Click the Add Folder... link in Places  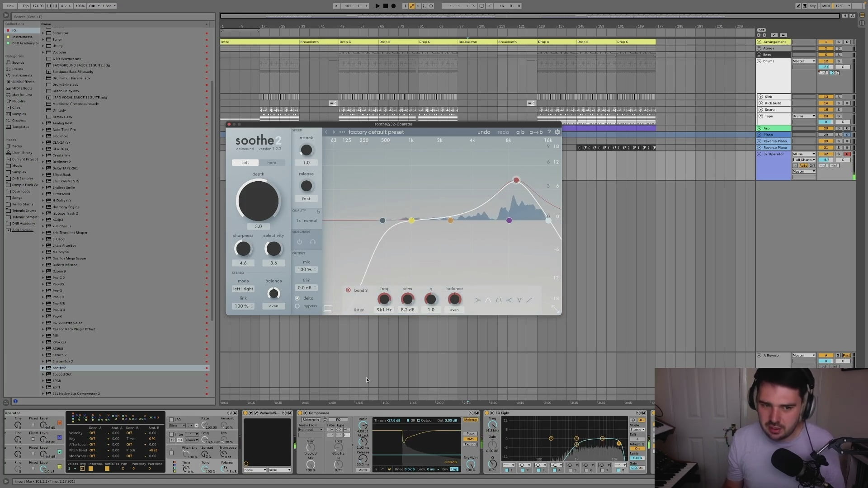[x=22, y=230]
